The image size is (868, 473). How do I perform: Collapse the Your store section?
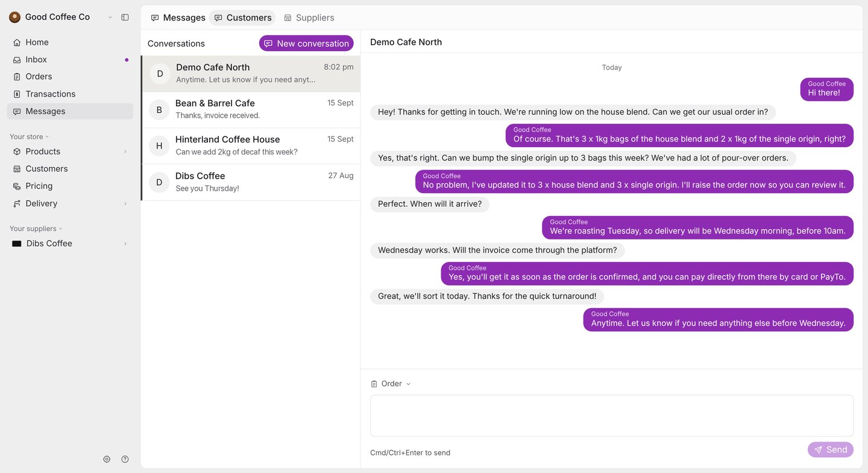click(30, 136)
